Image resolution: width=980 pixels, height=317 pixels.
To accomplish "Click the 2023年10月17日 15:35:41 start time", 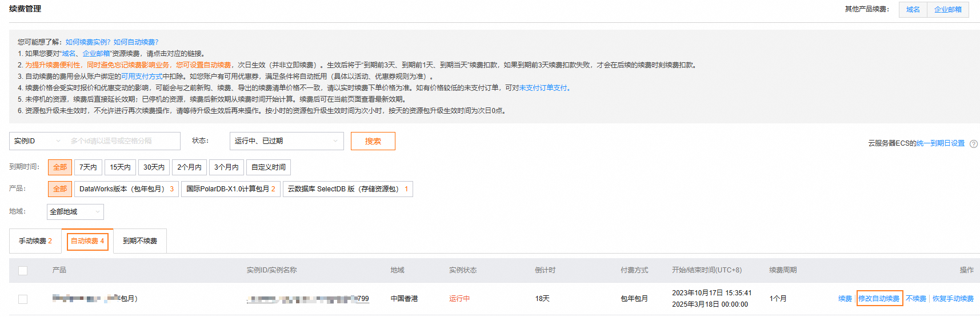I will [712, 293].
